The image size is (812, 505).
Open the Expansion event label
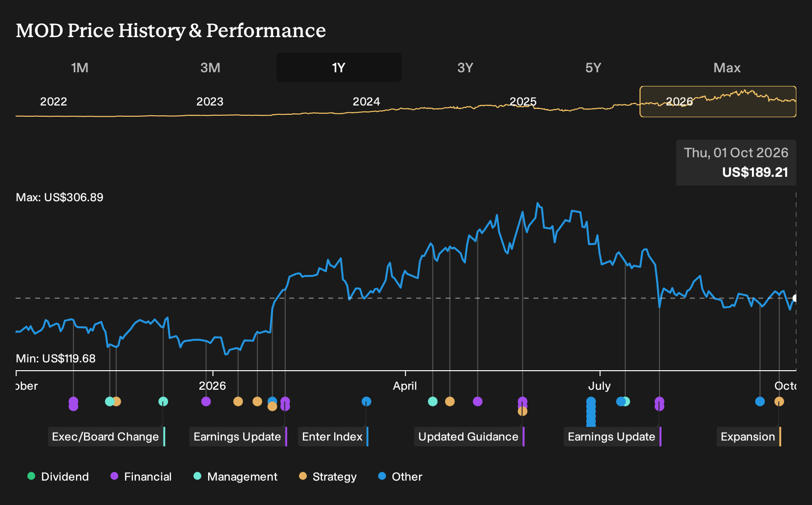(x=749, y=437)
